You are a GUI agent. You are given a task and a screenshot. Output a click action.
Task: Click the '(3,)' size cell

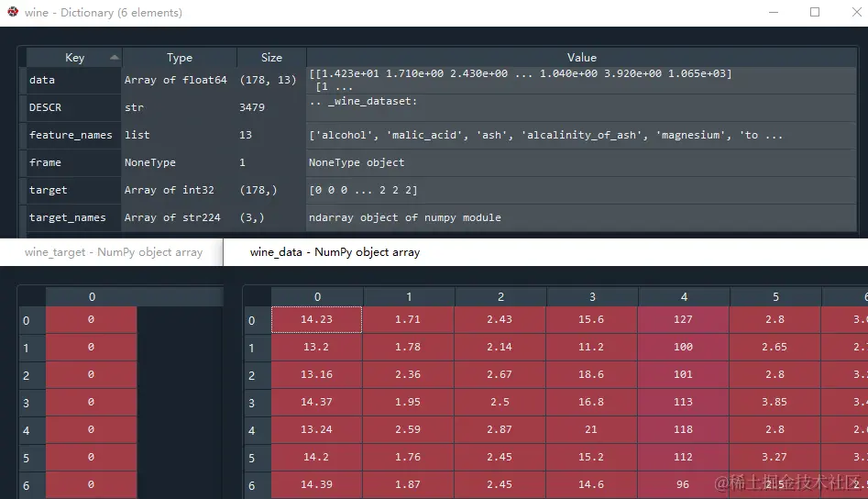pyautogui.click(x=271, y=217)
